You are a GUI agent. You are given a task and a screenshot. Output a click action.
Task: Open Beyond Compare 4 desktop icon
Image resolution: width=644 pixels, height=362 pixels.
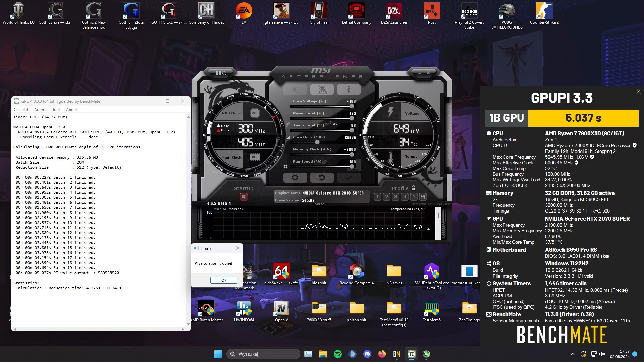coord(357,274)
